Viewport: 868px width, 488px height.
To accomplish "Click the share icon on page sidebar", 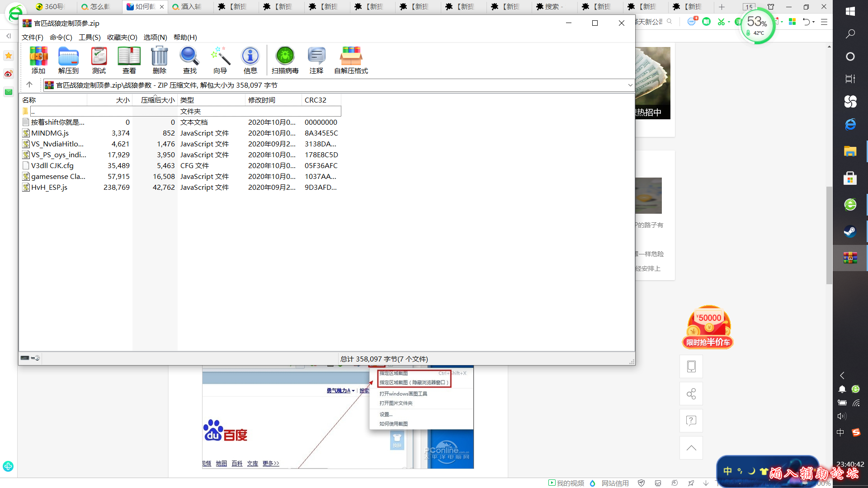I will pos(691,394).
